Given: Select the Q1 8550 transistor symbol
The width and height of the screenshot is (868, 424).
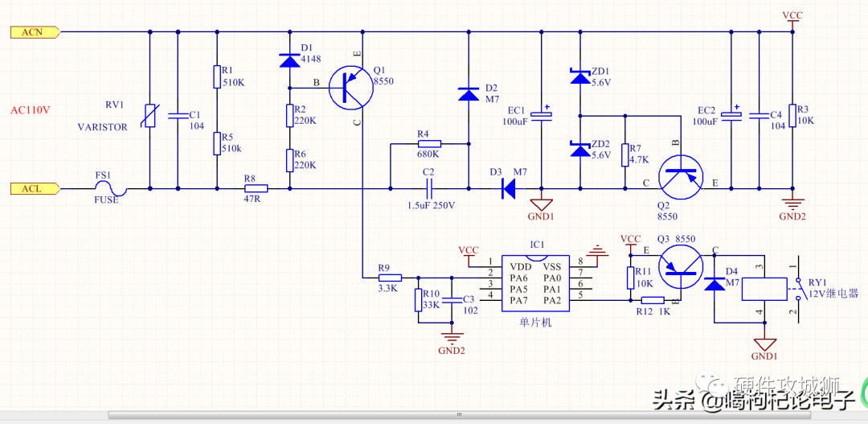Looking at the screenshot, I should (350, 88).
